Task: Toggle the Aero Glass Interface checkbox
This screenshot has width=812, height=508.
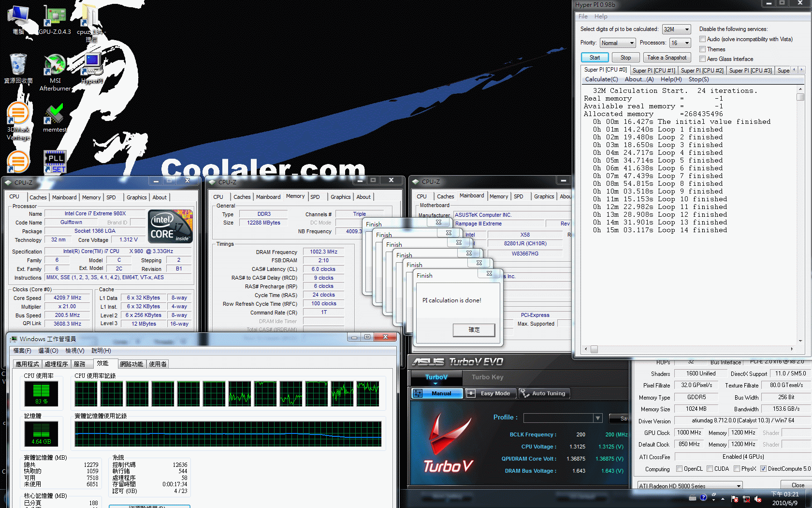Action: (703, 59)
